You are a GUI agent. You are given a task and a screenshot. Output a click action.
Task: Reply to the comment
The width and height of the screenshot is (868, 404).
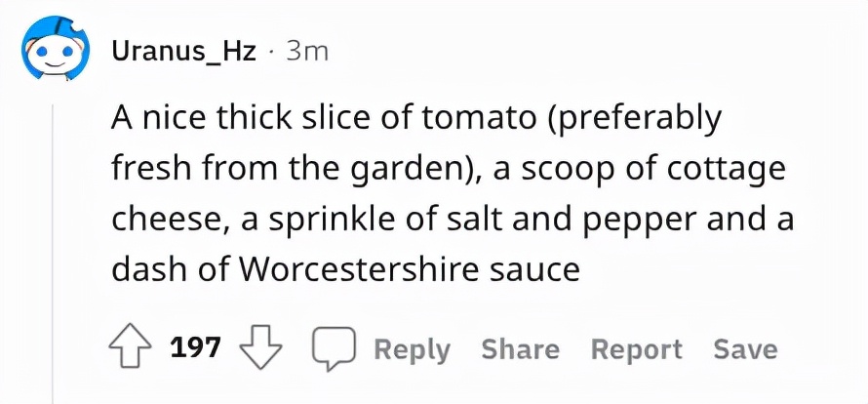412,349
